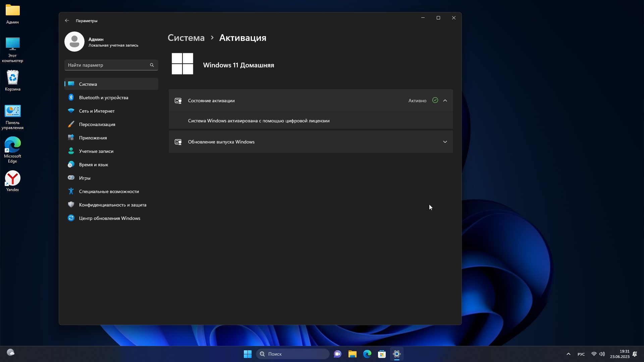
Task: Open Время и язык settings
Action: tap(93, 165)
